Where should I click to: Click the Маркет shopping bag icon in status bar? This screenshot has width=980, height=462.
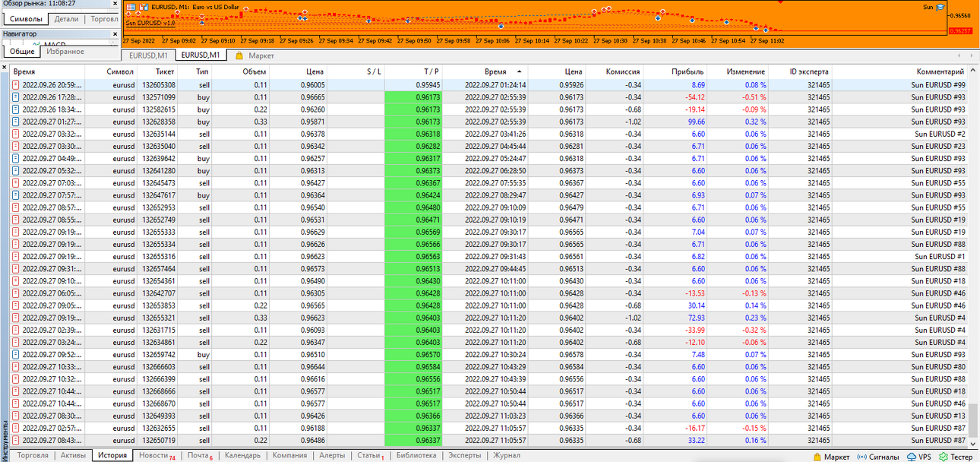[817, 457]
